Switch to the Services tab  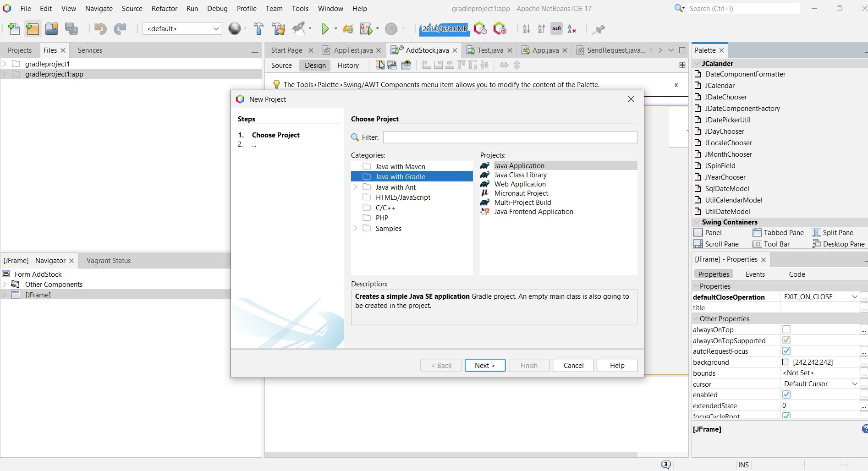point(90,50)
